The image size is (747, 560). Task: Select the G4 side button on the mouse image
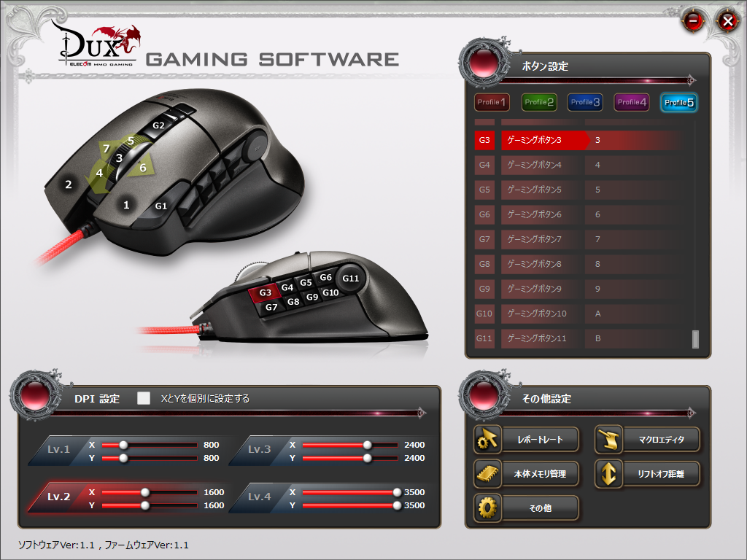[287, 287]
